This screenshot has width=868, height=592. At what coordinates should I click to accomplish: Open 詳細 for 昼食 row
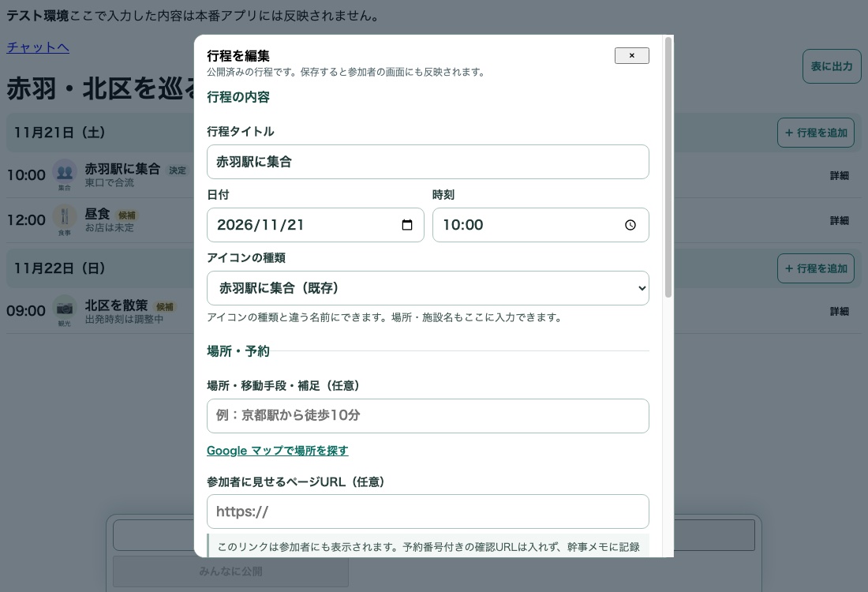(x=840, y=220)
